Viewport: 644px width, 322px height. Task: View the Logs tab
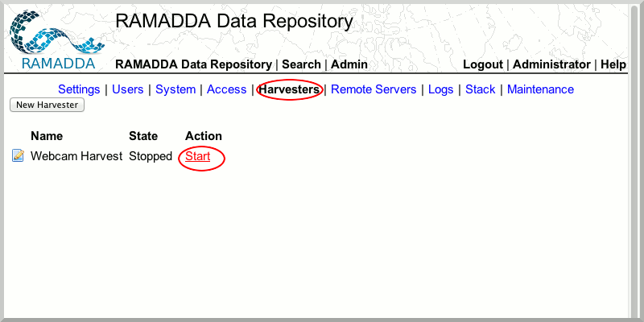tap(440, 89)
